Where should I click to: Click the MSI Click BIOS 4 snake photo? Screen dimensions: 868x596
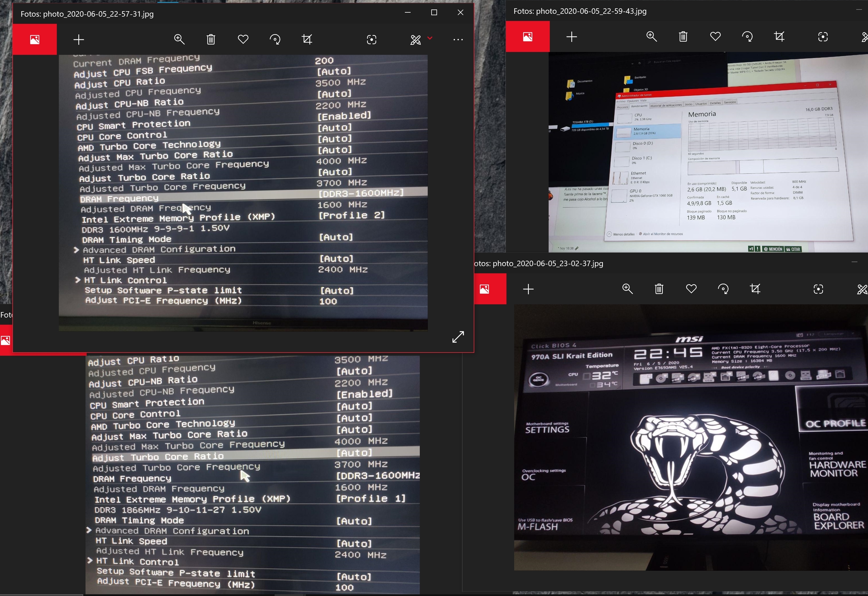coord(691,437)
